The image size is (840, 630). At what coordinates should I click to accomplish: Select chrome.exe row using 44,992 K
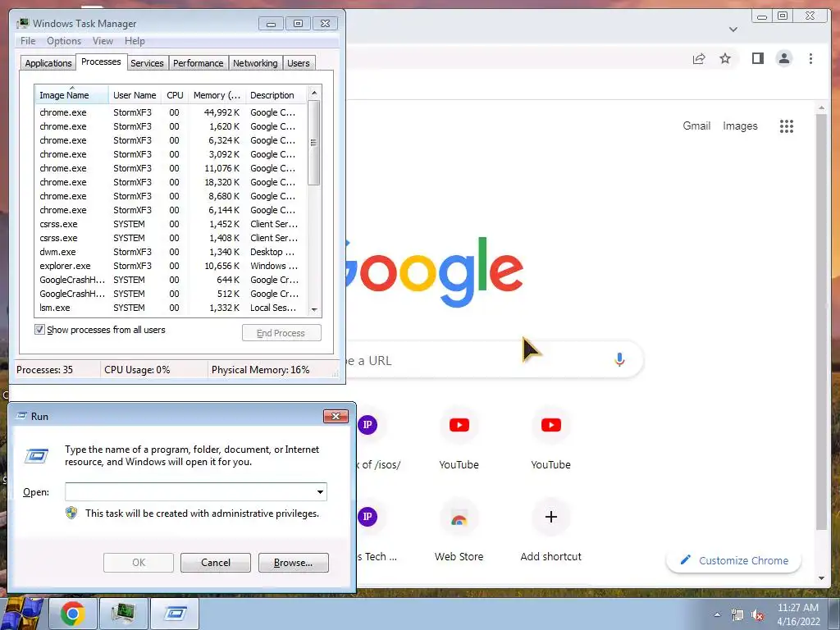coord(171,112)
